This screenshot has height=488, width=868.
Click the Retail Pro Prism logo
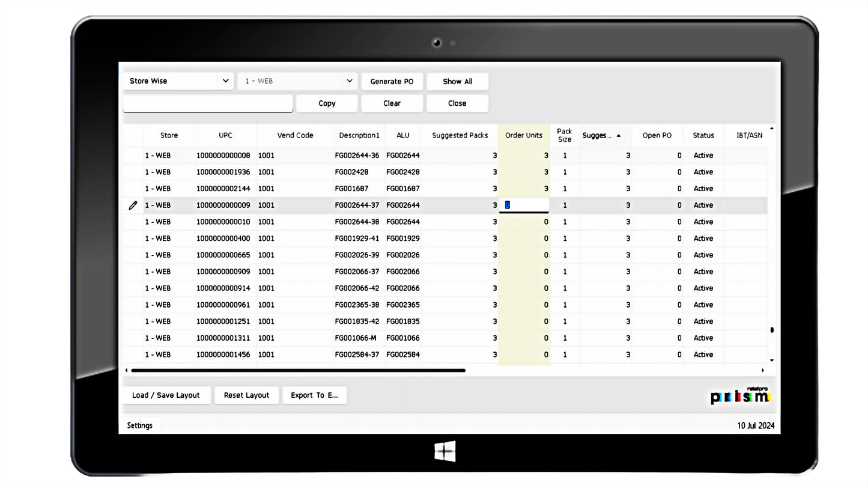pos(739,395)
